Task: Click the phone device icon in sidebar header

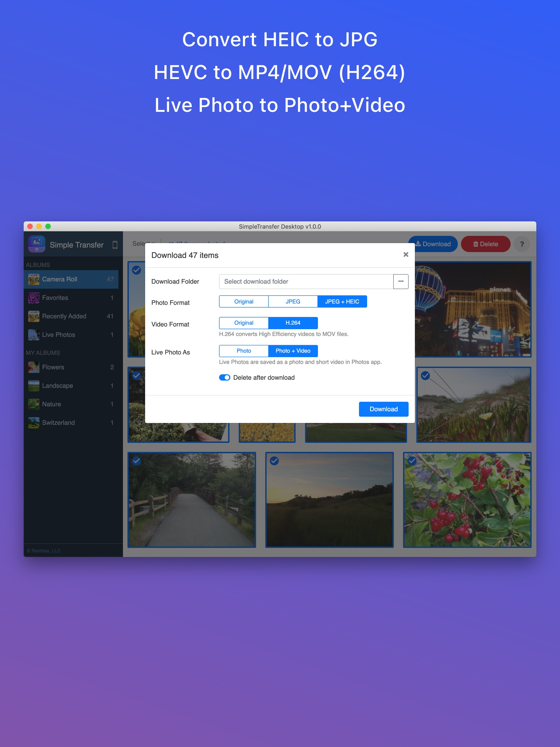Action: click(115, 245)
